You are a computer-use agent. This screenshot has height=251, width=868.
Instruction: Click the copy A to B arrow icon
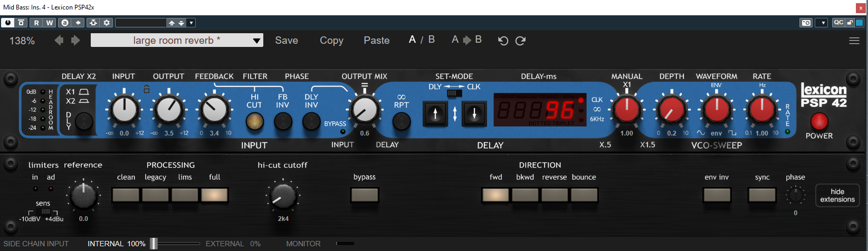pyautogui.click(x=78, y=23)
